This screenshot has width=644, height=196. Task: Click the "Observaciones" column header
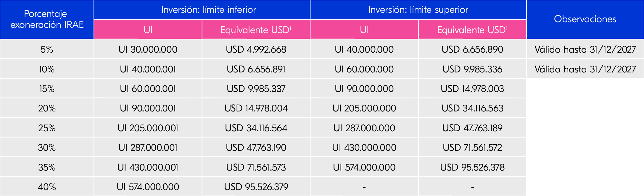(585, 19)
